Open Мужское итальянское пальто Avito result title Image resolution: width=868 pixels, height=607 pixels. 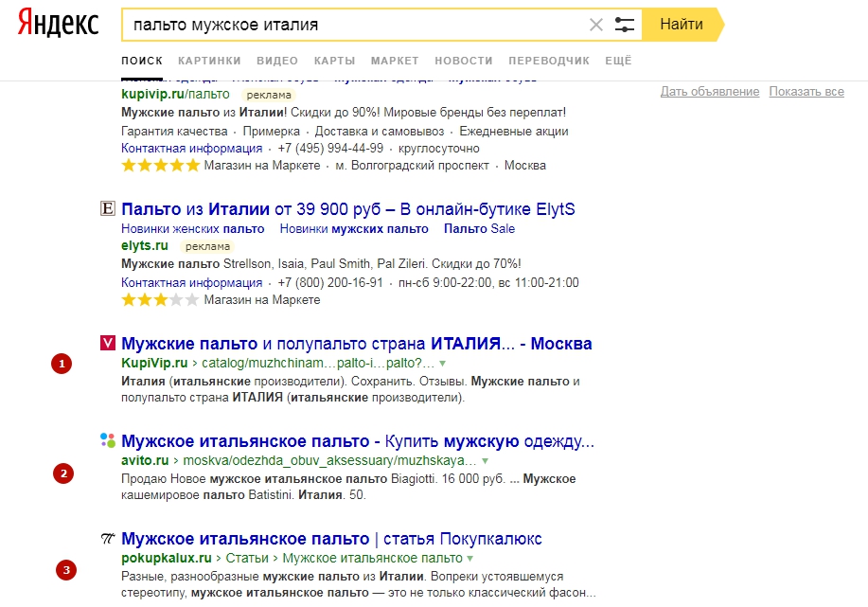coord(358,441)
